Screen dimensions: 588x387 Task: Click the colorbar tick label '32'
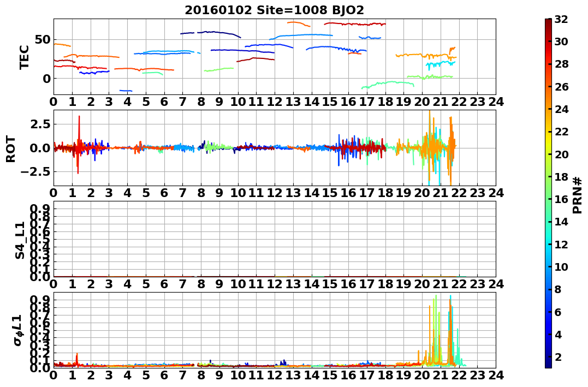561,19
